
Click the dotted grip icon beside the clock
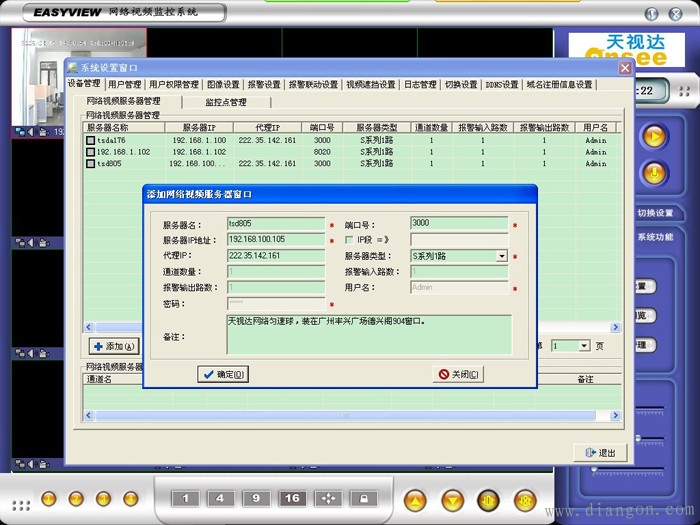click(684, 91)
